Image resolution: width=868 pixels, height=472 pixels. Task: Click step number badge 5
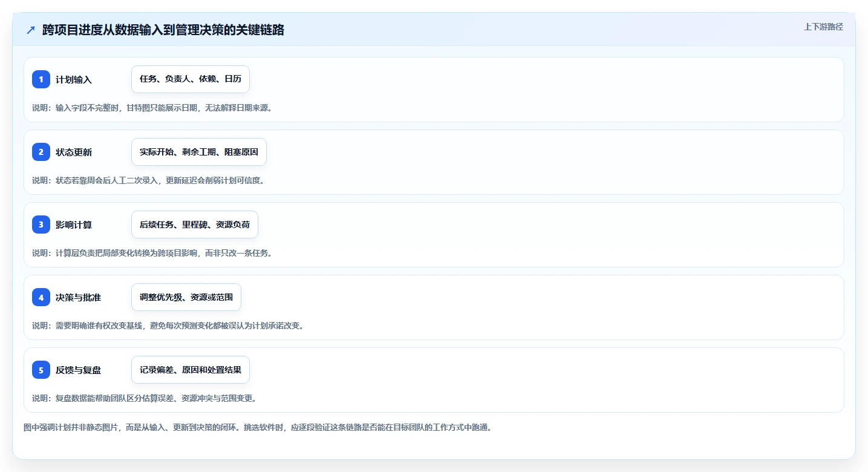click(41, 370)
